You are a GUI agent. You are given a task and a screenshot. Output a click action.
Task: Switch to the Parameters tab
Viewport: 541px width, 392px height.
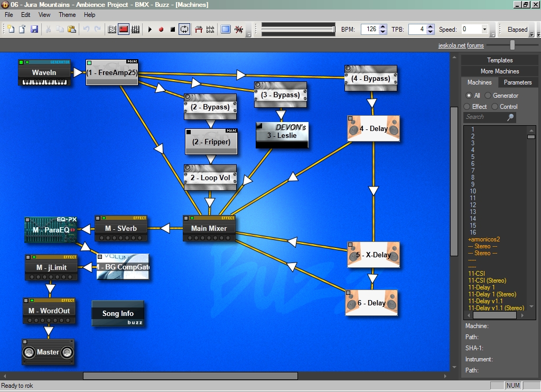(x=517, y=82)
